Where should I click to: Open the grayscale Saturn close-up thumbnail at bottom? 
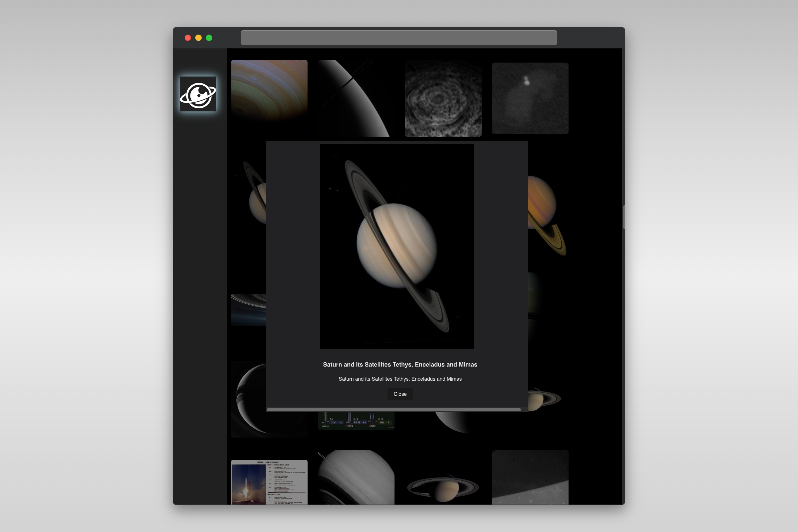356,477
